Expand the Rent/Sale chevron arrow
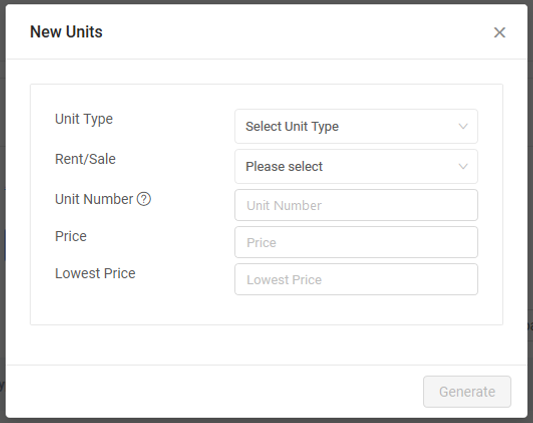Screen dimensions: 533x423 point(463,167)
